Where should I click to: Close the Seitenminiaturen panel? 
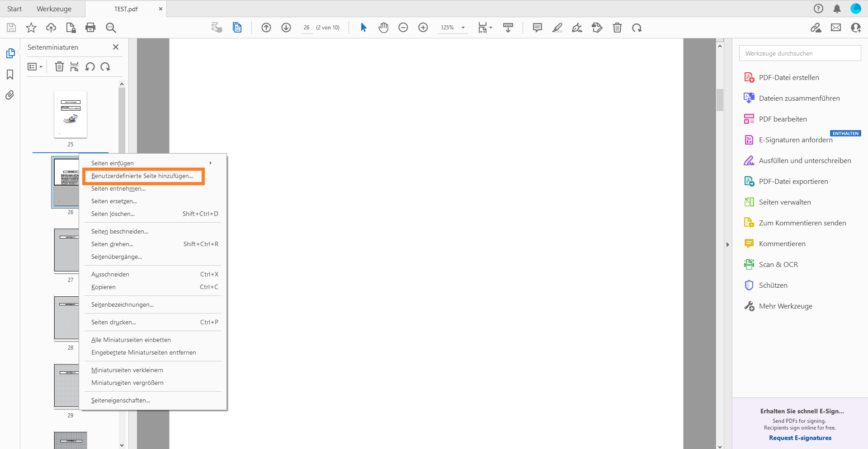pos(116,47)
